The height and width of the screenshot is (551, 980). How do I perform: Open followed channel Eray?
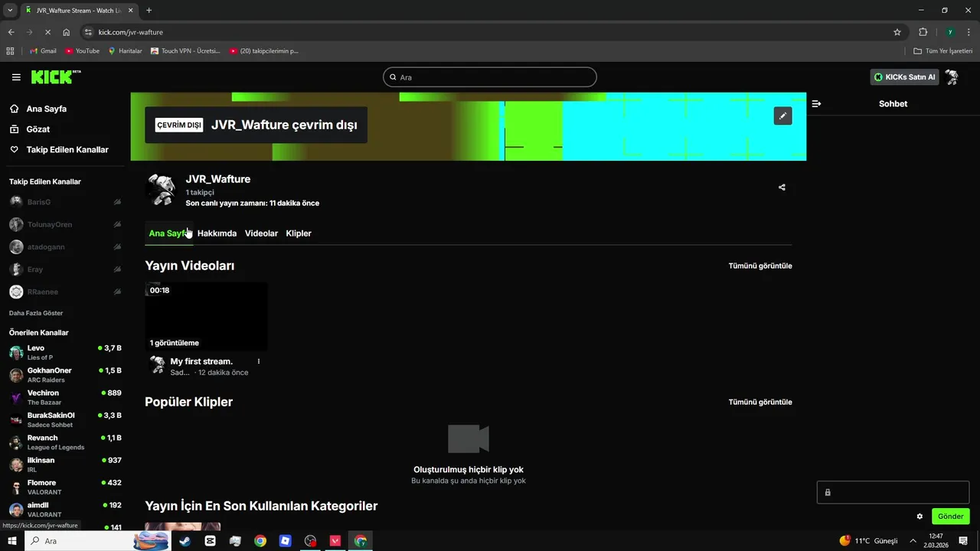65,269
